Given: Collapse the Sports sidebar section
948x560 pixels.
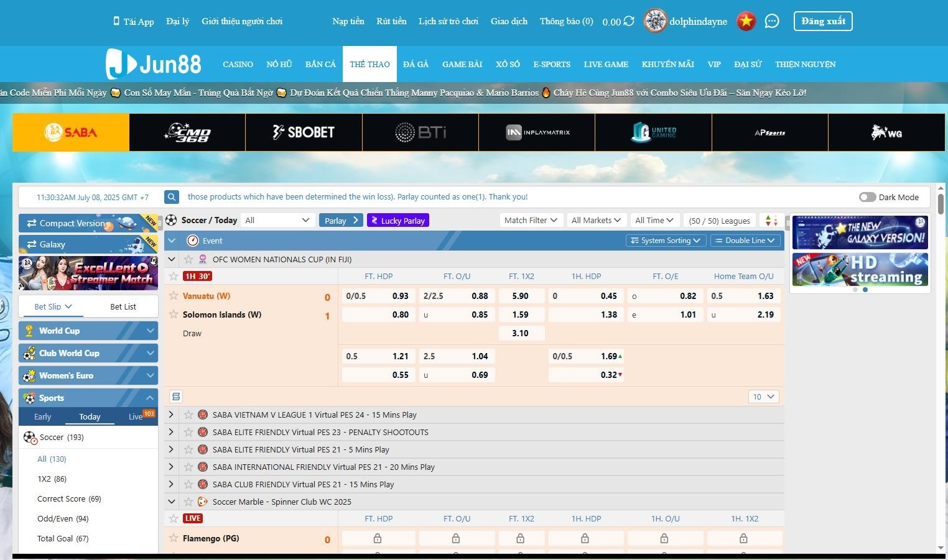Looking at the screenshot, I should point(88,398).
